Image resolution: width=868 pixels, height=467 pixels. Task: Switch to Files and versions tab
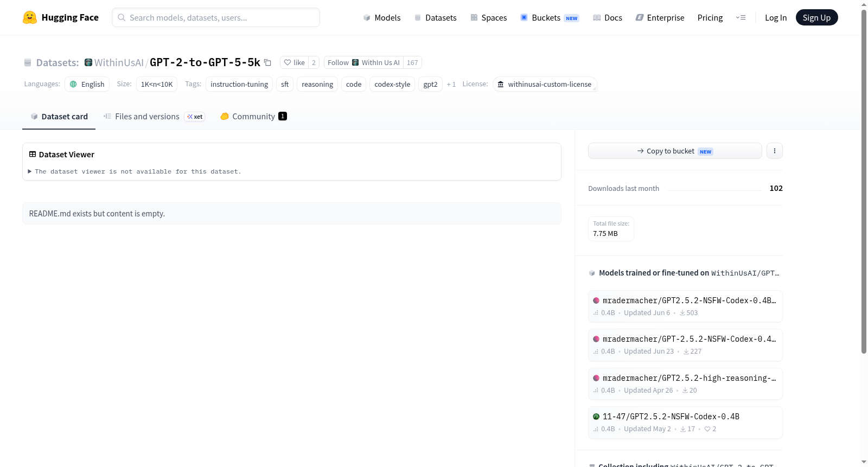[x=154, y=117]
